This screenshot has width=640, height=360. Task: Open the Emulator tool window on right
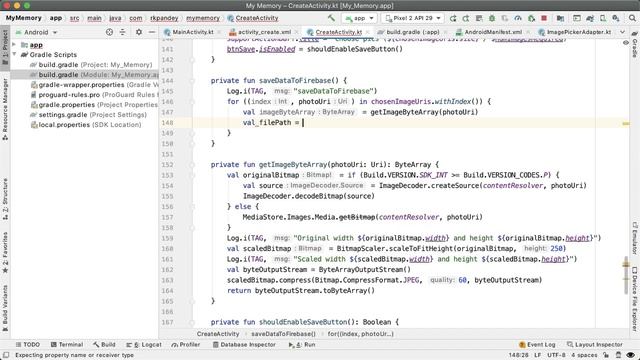click(x=635, y=239)
